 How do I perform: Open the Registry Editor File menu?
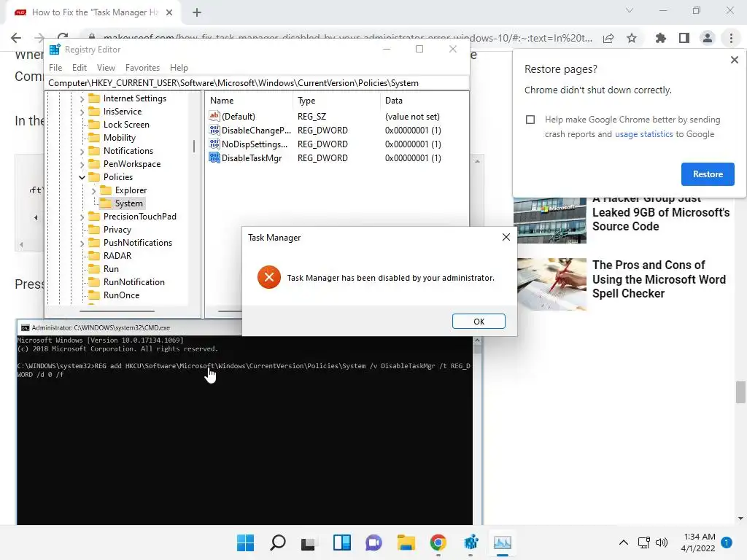point(55,68)
